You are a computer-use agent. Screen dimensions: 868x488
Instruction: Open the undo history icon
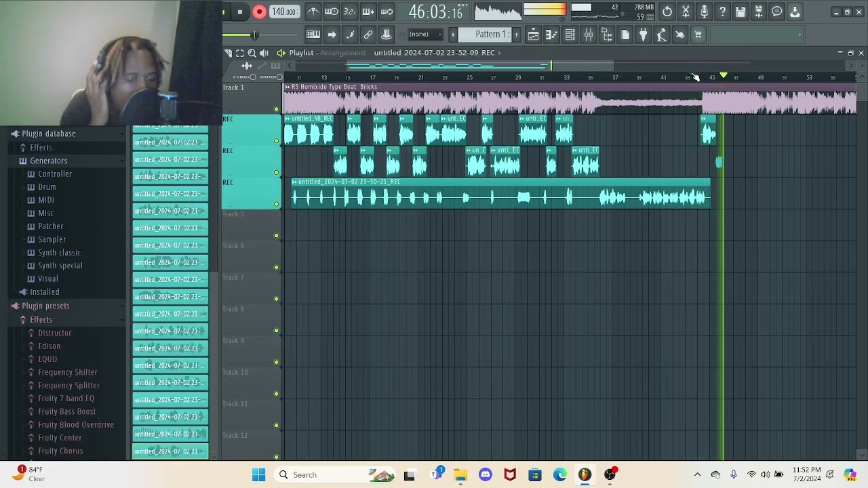point(667,12)
